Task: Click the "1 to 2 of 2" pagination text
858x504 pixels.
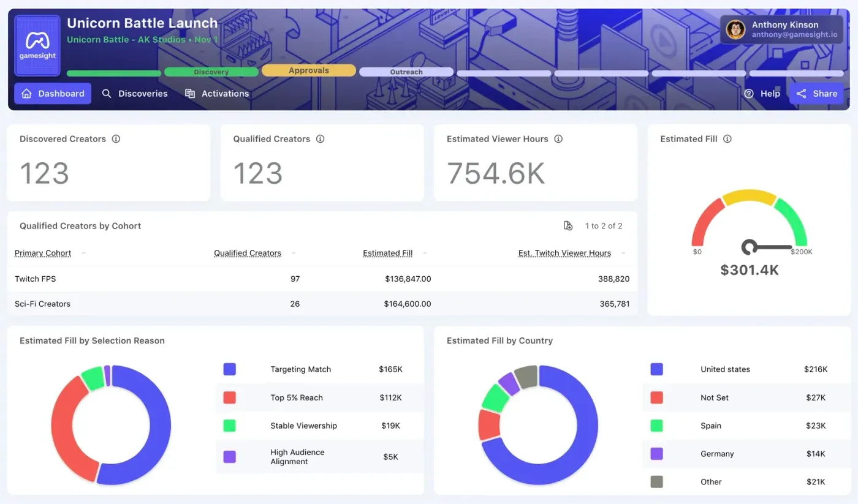Action: [604, 226]
